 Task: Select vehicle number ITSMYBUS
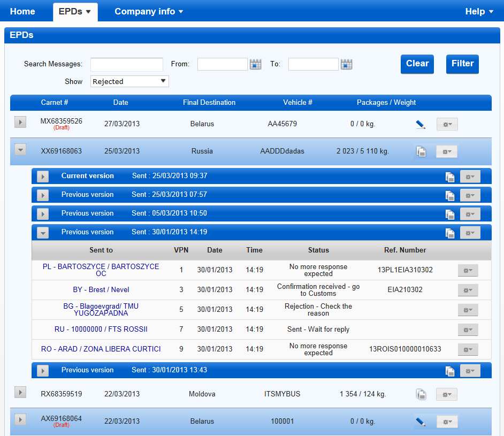tap(282, 394)
